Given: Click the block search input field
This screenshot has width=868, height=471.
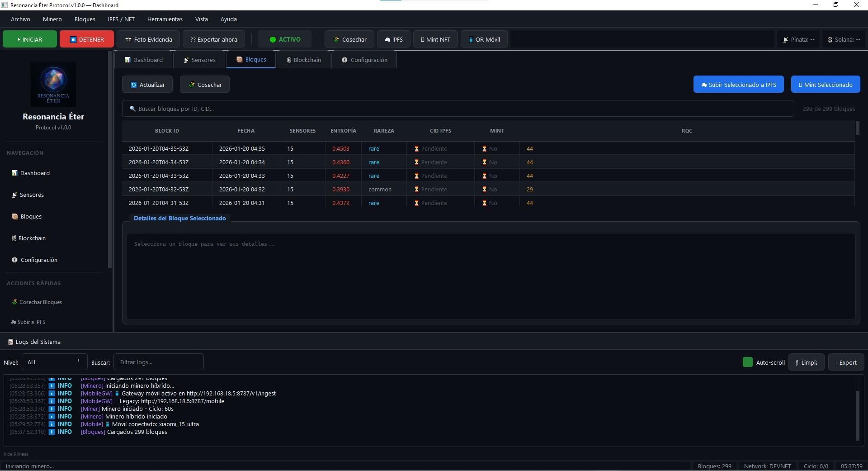Looking at the screenshot, I should (x=458, y=109).
